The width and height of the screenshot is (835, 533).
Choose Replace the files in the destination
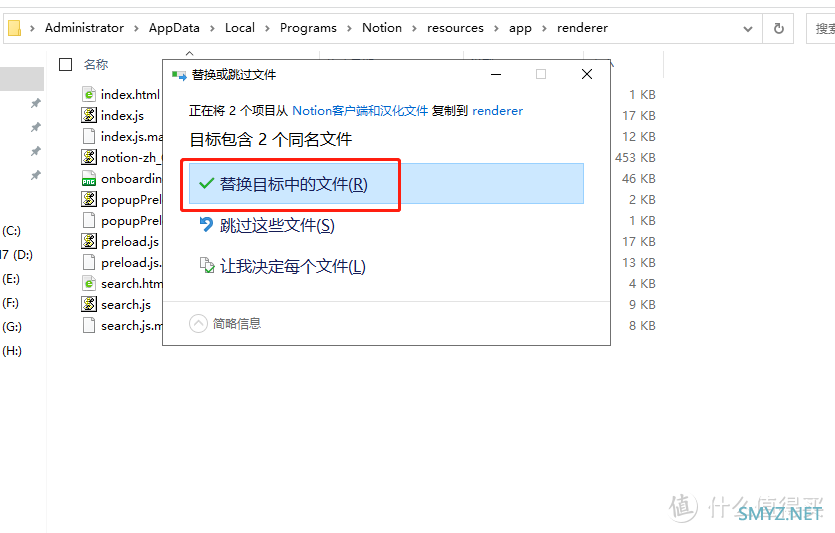(386, 184)
